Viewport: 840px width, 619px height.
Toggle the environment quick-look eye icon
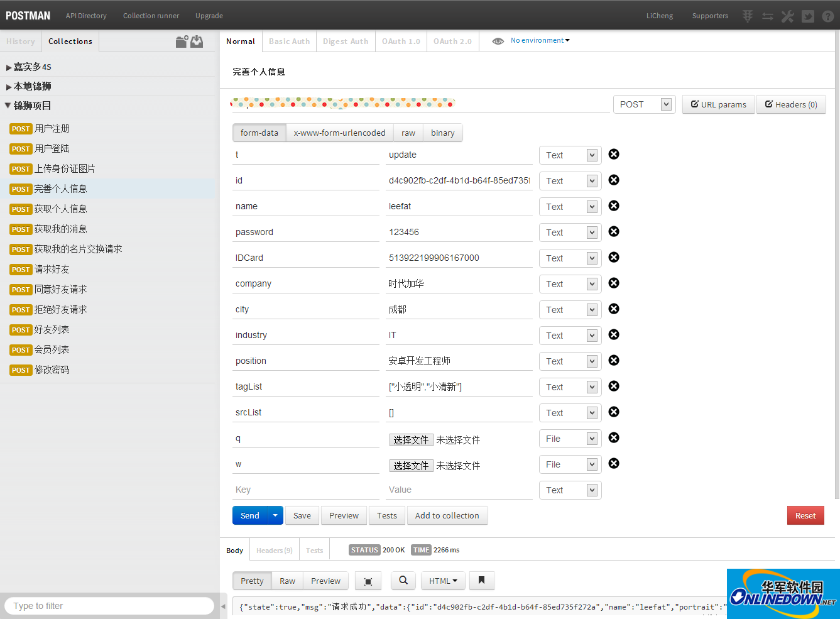click(x=498, y=40)
